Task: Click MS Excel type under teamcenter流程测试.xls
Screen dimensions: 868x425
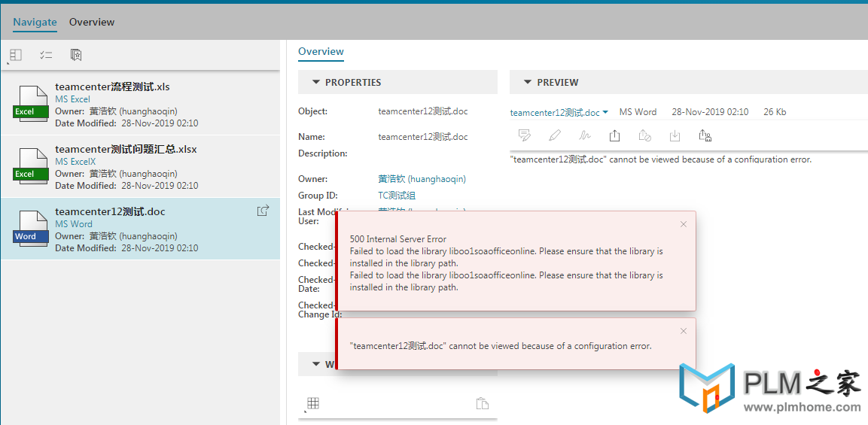Action: point(72,99)
